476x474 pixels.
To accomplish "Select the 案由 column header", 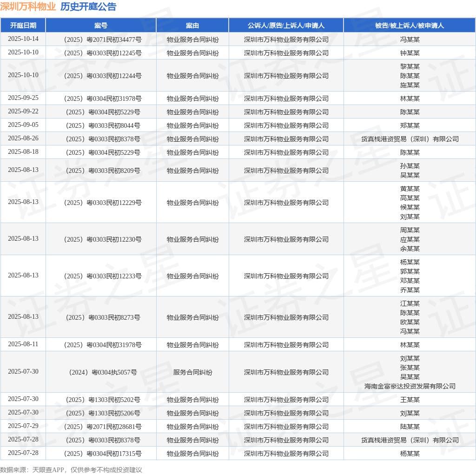I will coord(192,26).
